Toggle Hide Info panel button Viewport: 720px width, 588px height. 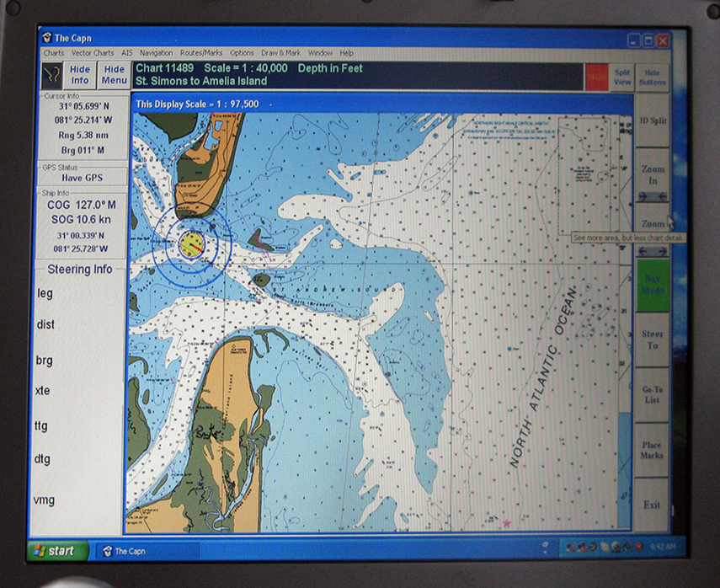coord(80,75)
